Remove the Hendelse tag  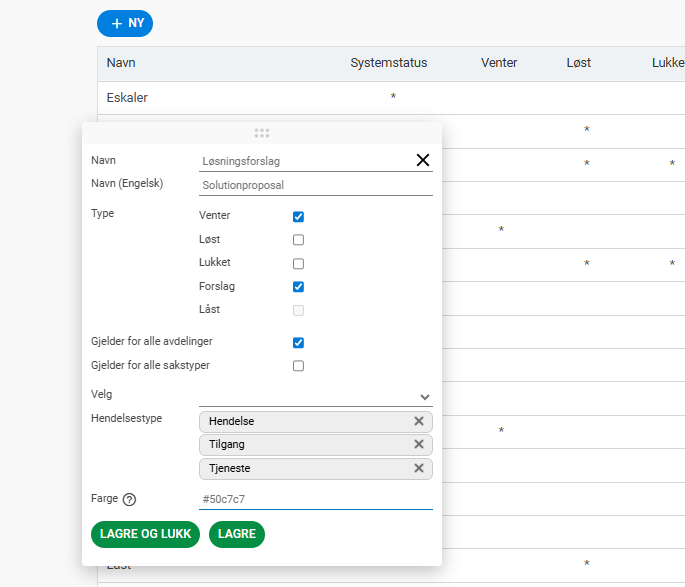pos(419,421)
